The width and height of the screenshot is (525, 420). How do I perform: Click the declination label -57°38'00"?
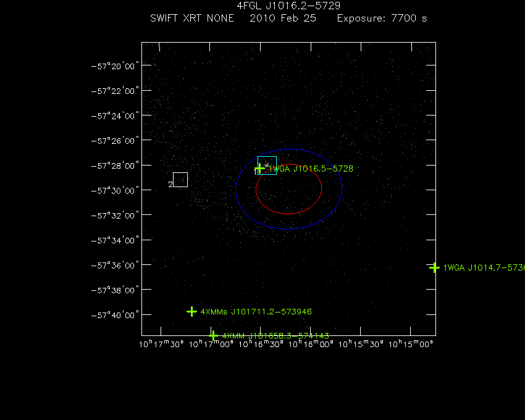tap(115, 290)
